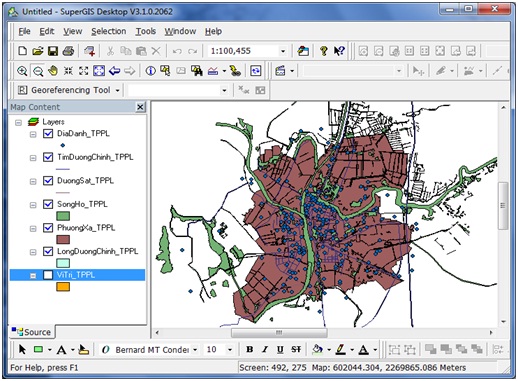Uncheck the PhuongXa_TPPL layer checkbox

click(48, 228)
